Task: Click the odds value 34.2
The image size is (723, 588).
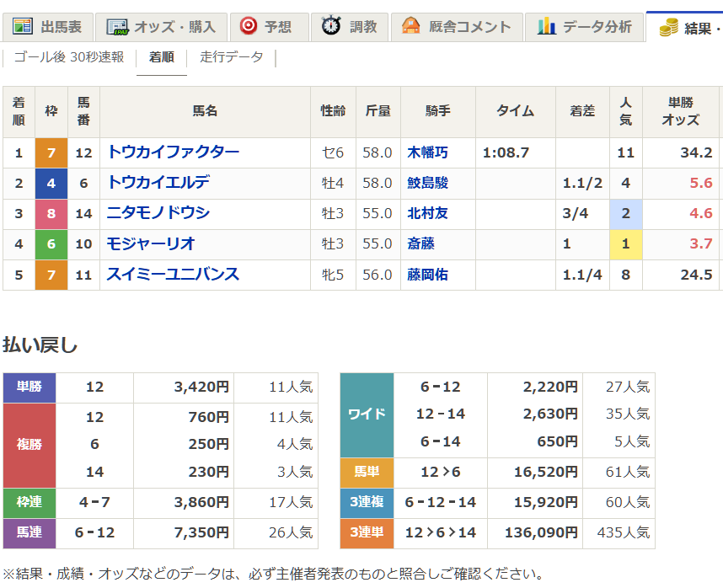Action: [x=696, y=152]
